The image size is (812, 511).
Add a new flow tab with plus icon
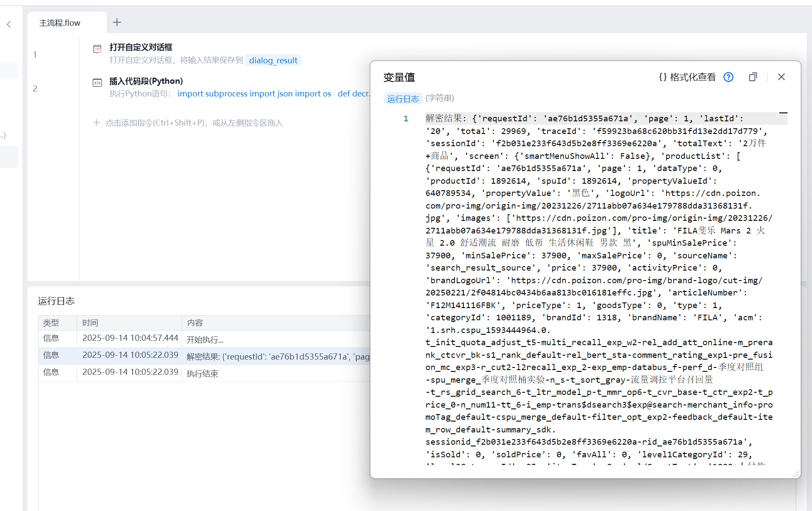tap(117, 22)
